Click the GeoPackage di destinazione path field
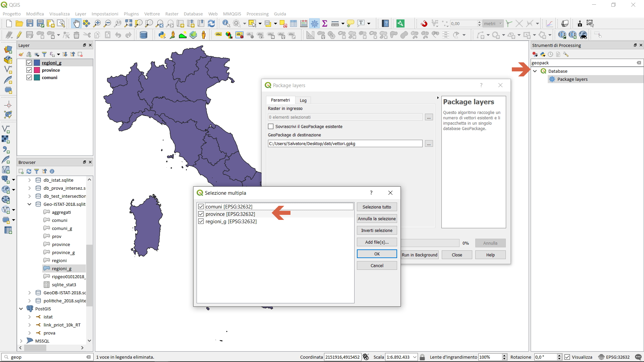The height and width of the screenshot is (362, 644). (345, 143)
